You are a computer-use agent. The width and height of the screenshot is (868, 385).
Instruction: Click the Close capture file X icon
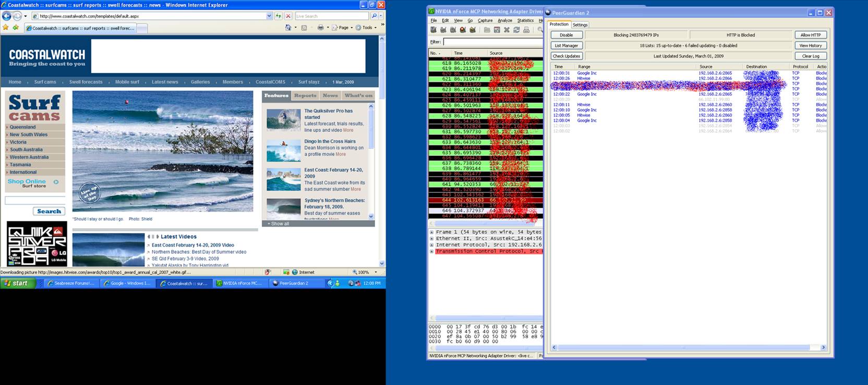pyautogui.click(x=507, y=30)
